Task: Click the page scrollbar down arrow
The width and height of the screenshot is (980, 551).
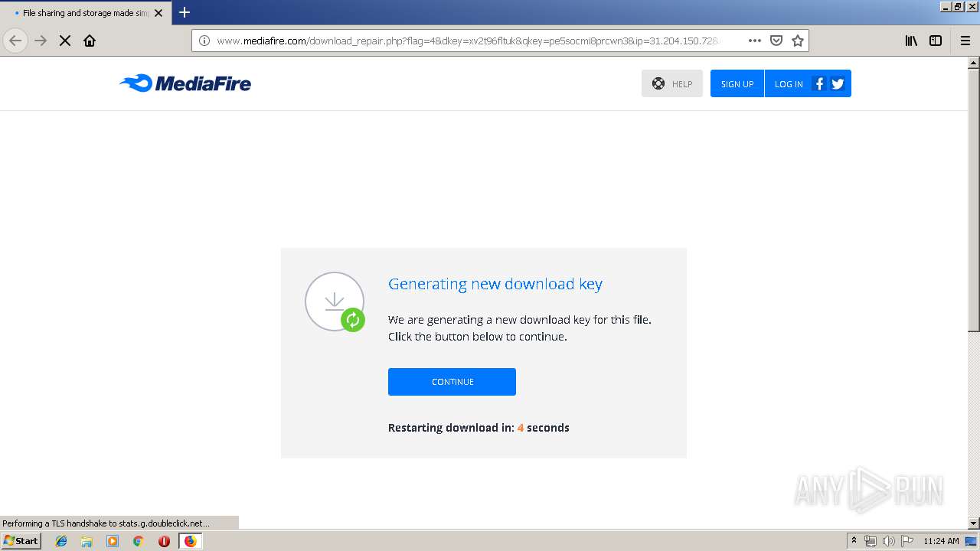Action: (x=974, y=523)
